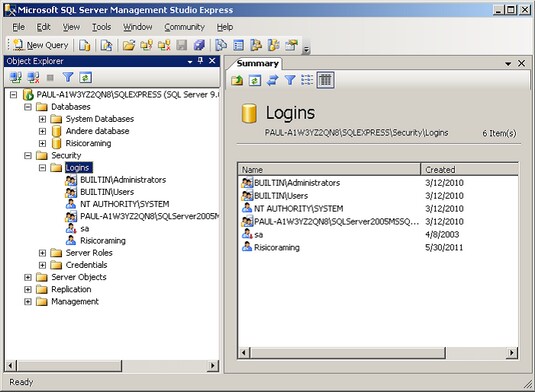Viewport: 535px width, 392px height.
Task: Open the Community menu
Action: tap(184, 27)
